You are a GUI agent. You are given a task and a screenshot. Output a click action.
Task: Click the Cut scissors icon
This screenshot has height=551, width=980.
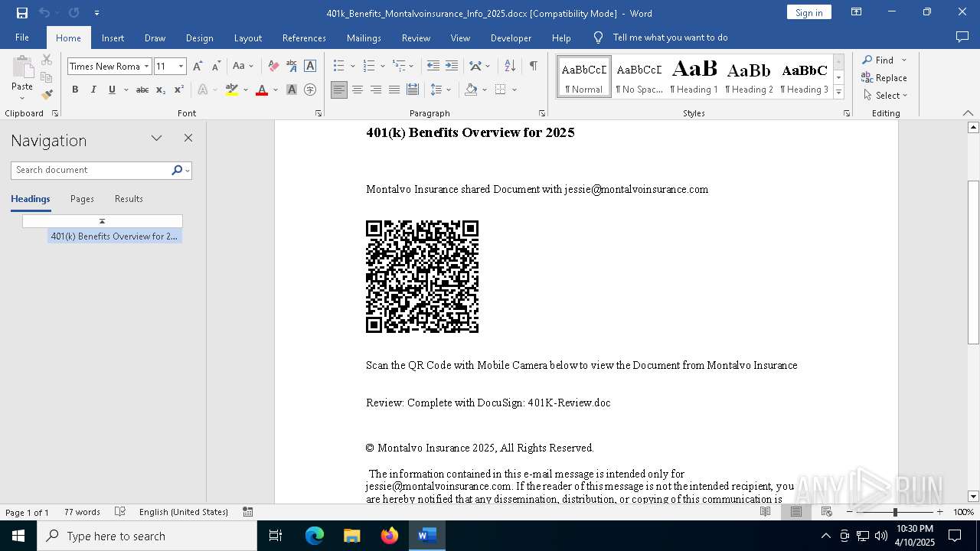pos(47,60)
